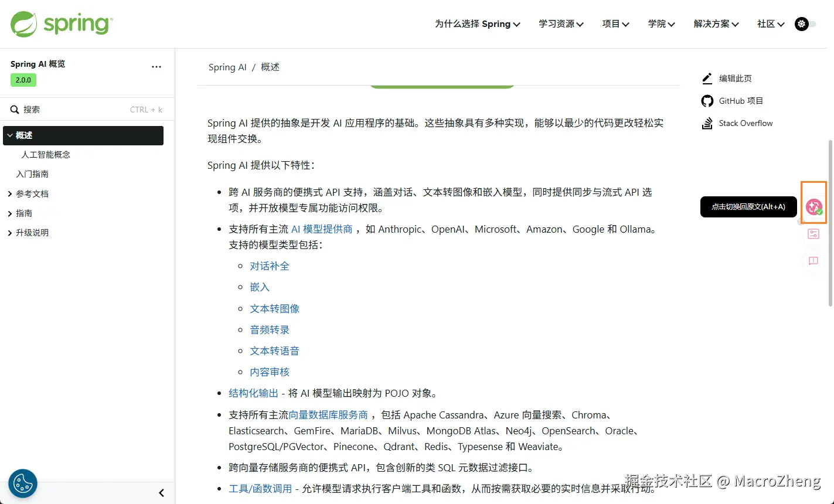Open the 对话补全 link
Screen dimensions: 834x504
pos(270,266)
